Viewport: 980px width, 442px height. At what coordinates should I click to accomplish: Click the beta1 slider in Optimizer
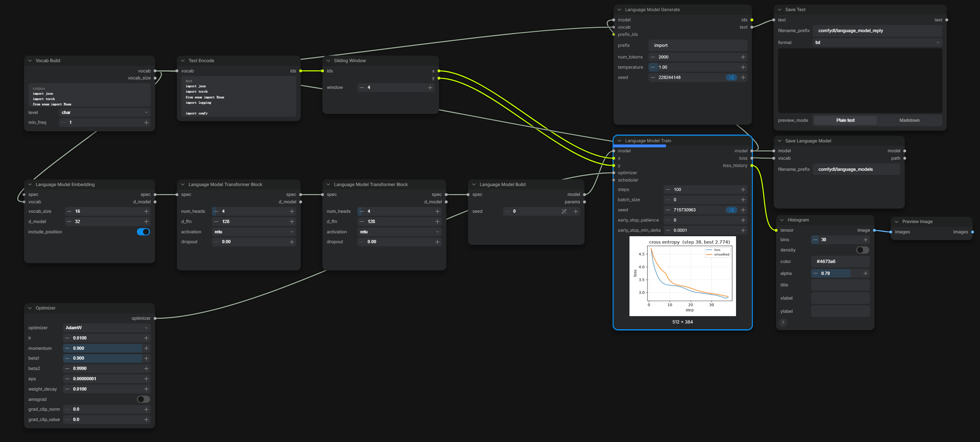click(107, 358)
